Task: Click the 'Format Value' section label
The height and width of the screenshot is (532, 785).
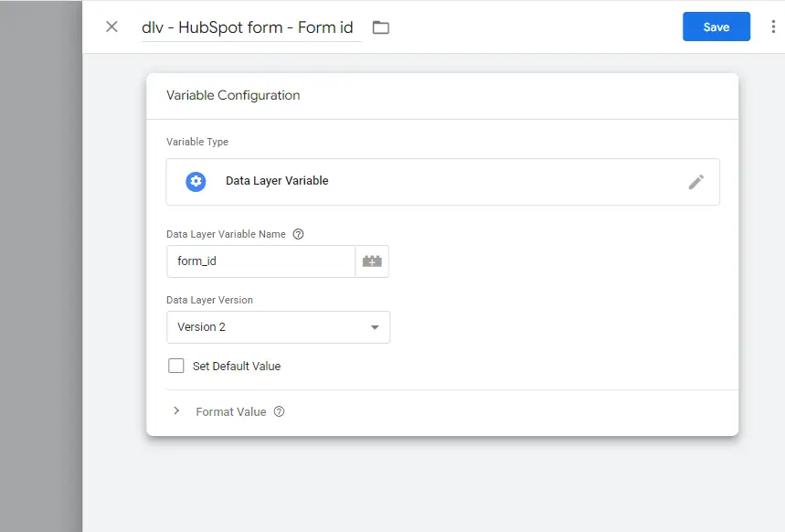Action: click(x=231, y=411)
